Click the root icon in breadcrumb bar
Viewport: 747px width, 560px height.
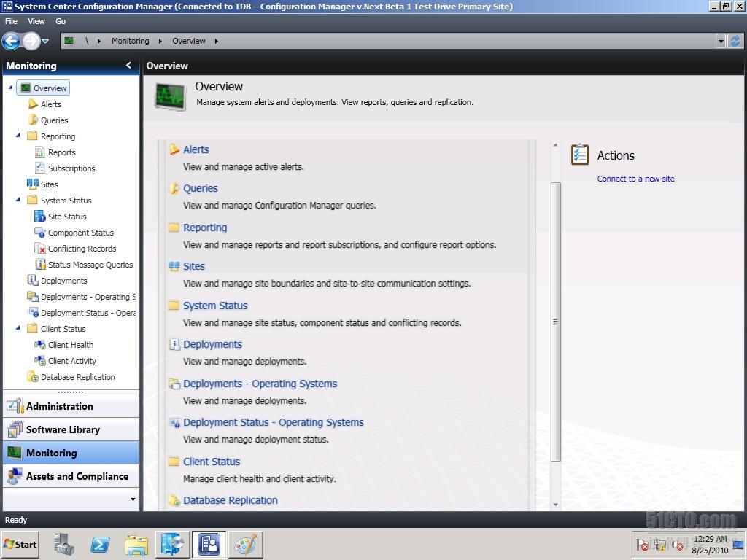[x=69, y=41]
